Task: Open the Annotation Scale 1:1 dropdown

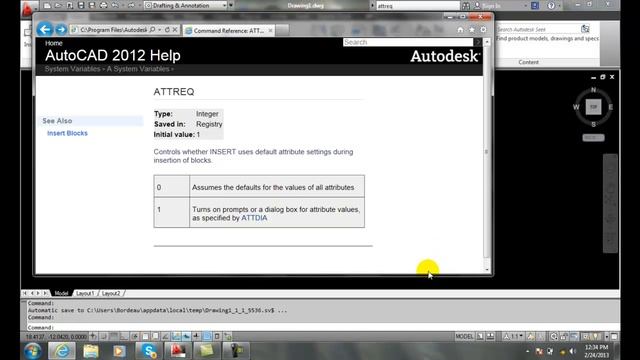Action: coord(514,336)
